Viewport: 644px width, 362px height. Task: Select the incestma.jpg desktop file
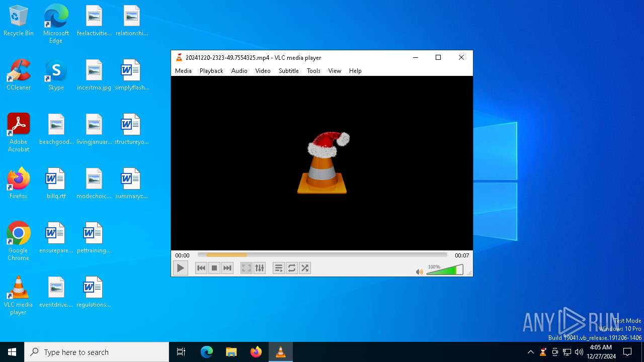click(94, 75)
